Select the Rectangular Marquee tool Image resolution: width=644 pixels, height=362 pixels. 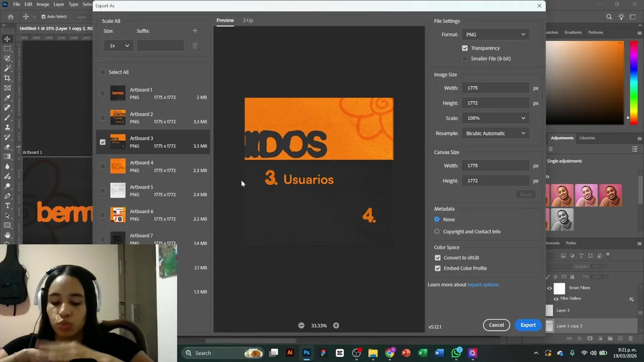7,49
